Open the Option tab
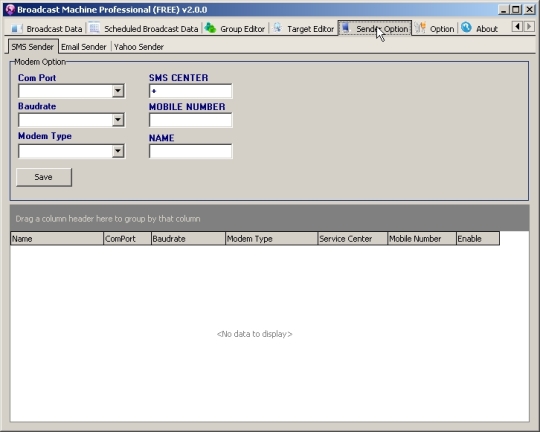The width and height of the screenshot is (540, 432). [x=434, y=29]
